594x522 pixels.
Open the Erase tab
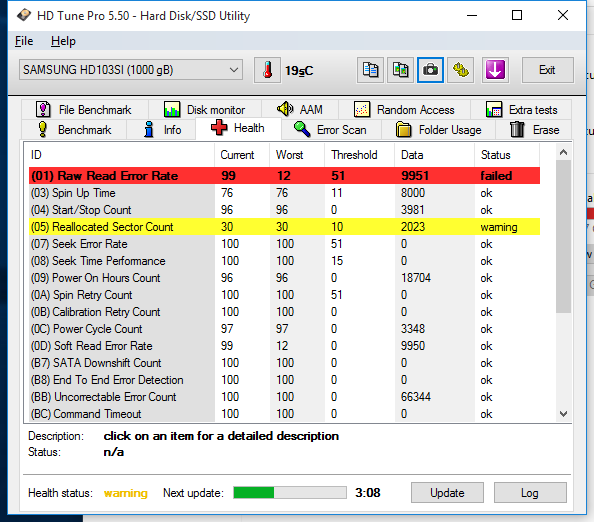pyautogui.click(x=534, y=130)
